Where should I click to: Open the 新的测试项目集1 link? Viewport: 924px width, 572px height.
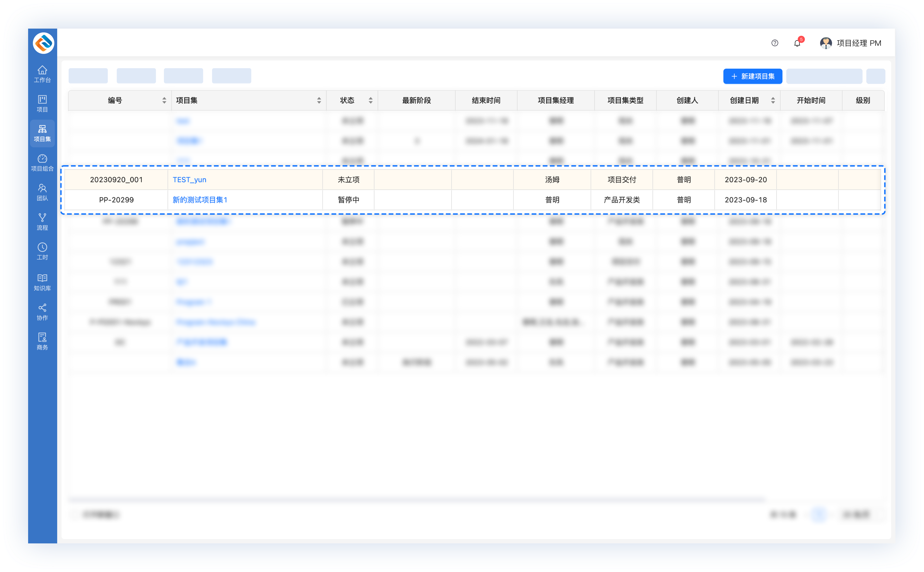tap(200, 200)
